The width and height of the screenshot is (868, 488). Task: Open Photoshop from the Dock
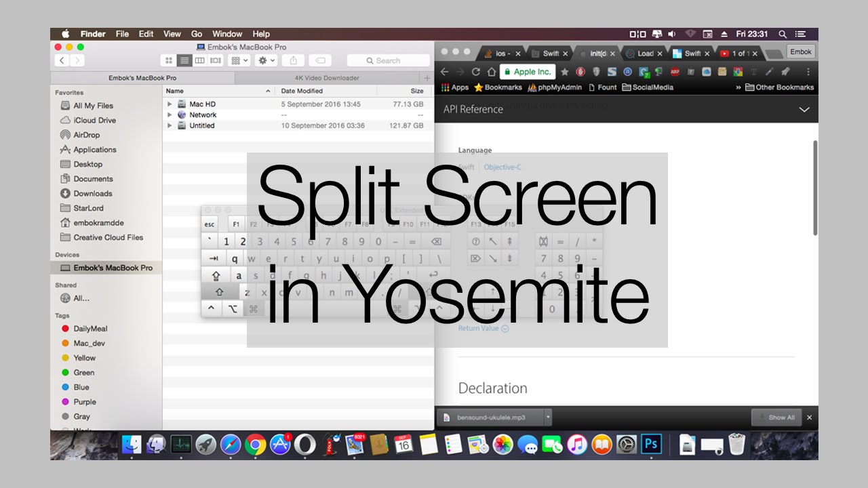[x=651, y=445]
